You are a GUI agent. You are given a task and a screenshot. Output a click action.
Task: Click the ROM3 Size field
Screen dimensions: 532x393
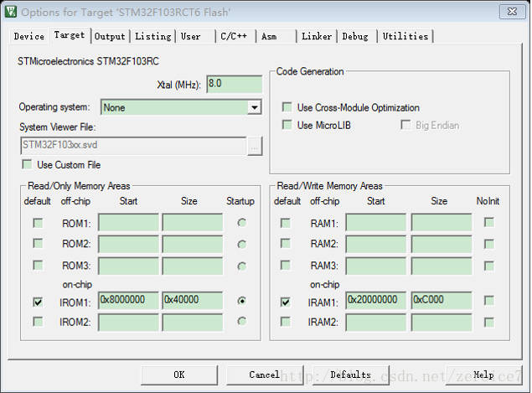[193, 266]
